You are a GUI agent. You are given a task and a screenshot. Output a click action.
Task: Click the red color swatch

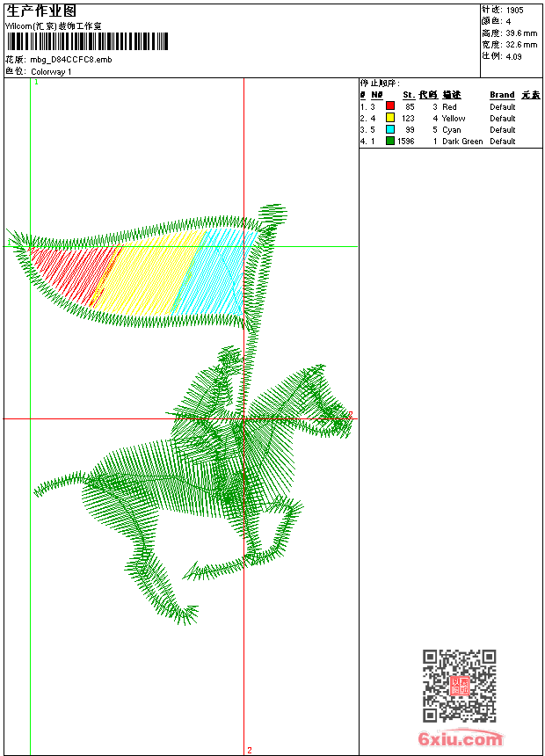click(x=390, y=106)
